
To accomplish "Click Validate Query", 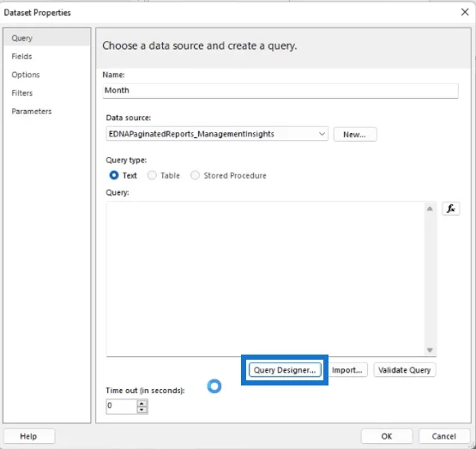I will point(404,370).
